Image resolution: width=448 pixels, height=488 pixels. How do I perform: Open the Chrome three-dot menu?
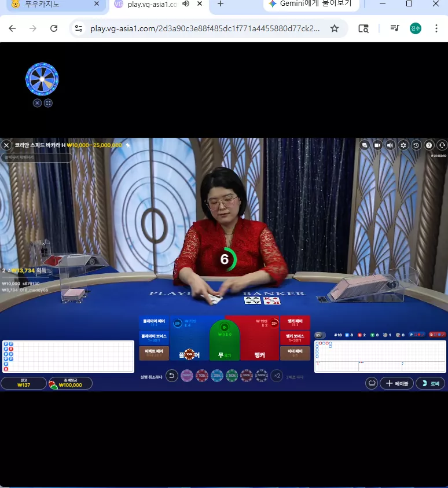(x=436, y=28)
